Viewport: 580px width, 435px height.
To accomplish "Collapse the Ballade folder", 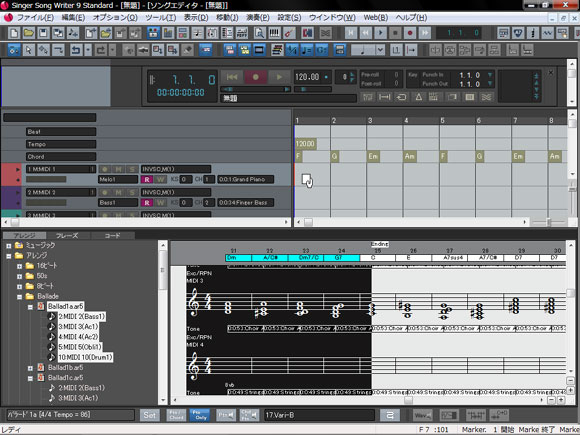I will pos(20,297).
